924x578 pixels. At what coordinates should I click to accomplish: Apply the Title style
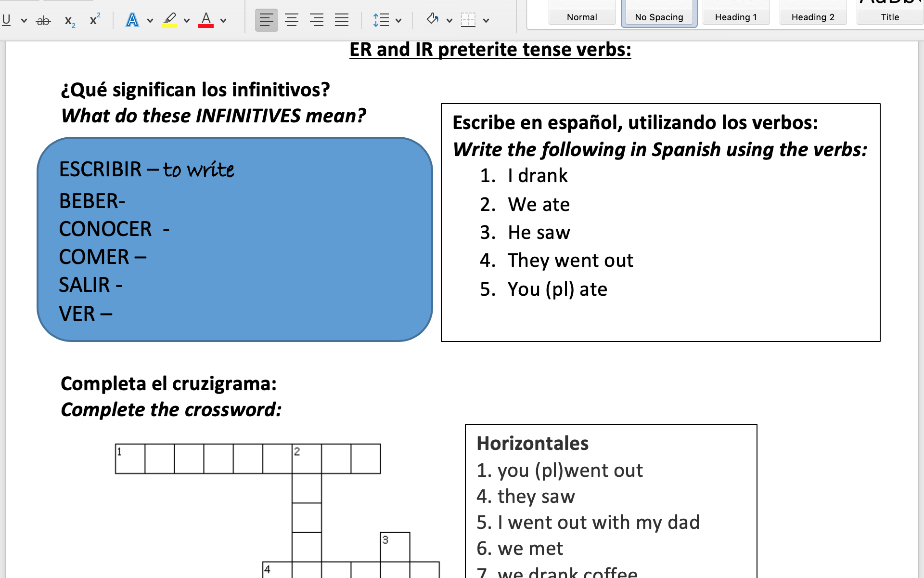(890, 13)
